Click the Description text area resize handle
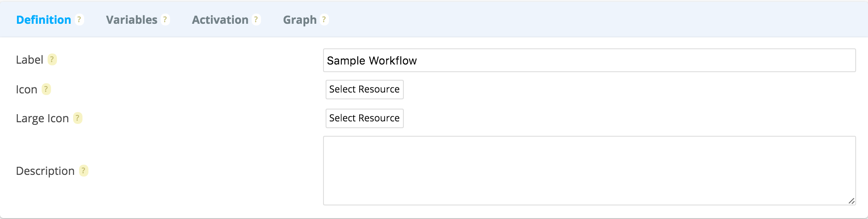This screenshot has height=219, width=868. click(851, 201)
